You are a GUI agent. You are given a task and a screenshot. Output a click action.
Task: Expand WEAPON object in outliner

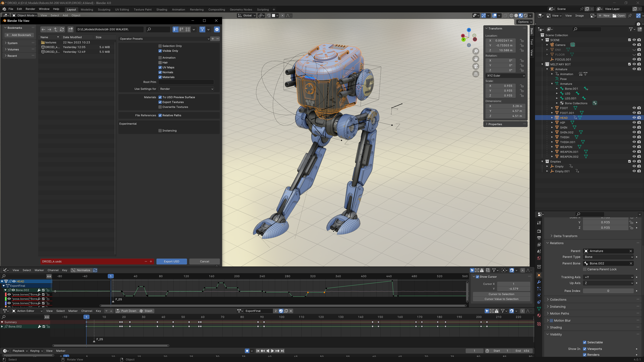click(552, 147)
